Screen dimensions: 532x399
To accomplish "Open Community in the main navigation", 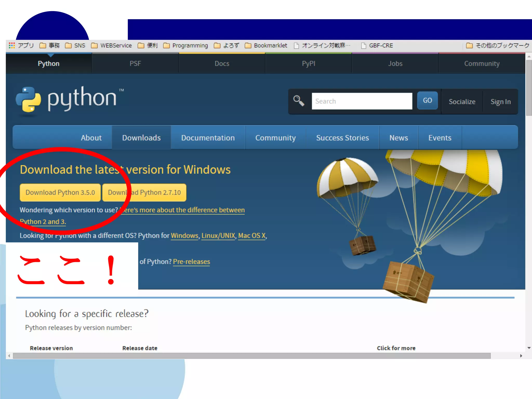I will point(275,138).
